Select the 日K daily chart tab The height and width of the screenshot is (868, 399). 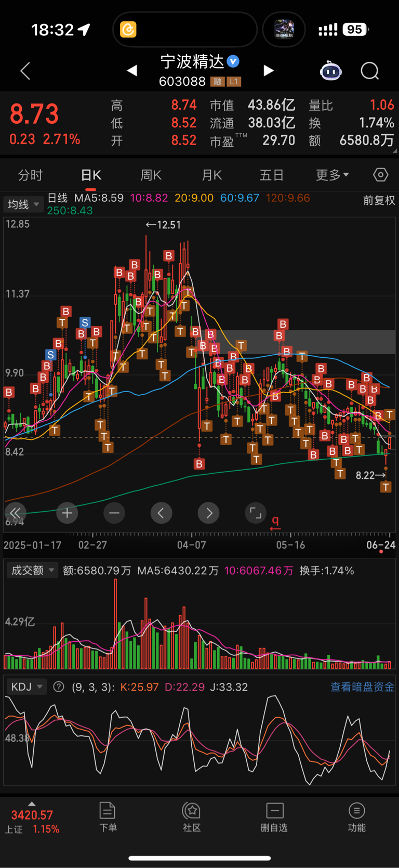(x=91, y=175)
